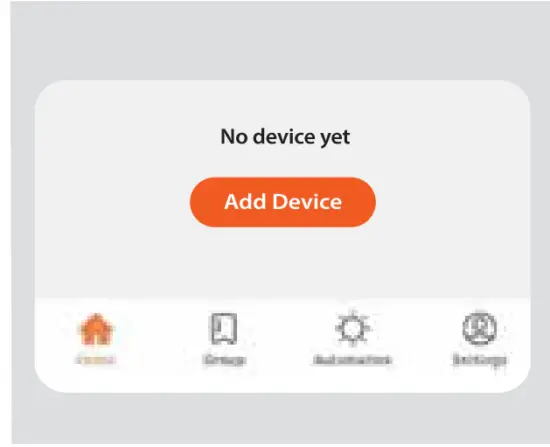Viewport: 550px width, 447px height.
Task: Open the Settings profile circle icon
Action: (x=479, y=329)
